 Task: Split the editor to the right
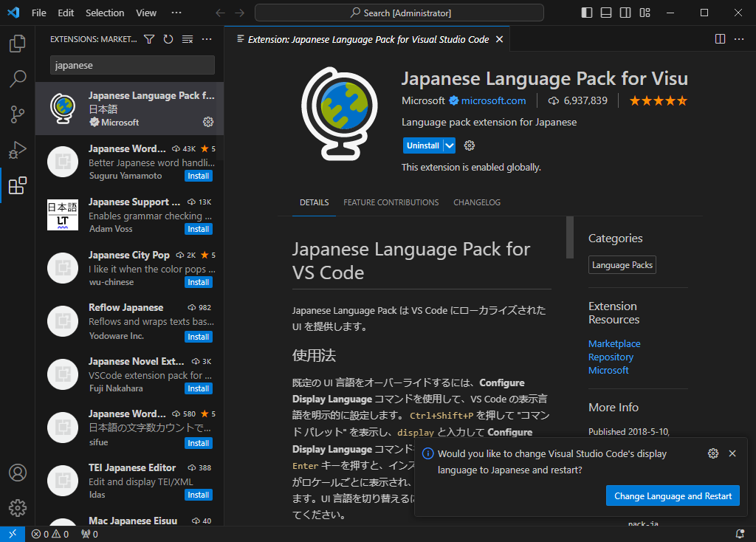coord(720,39)
